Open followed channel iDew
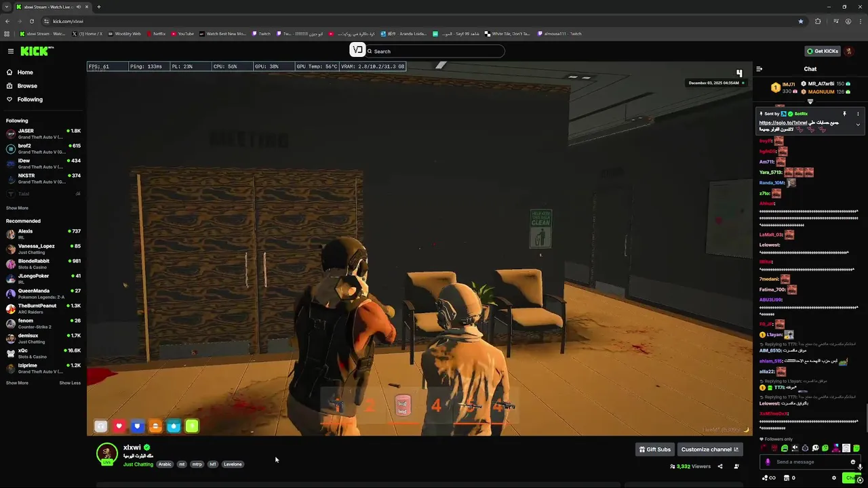Screen dimensions: 868x488 [43, 163]
